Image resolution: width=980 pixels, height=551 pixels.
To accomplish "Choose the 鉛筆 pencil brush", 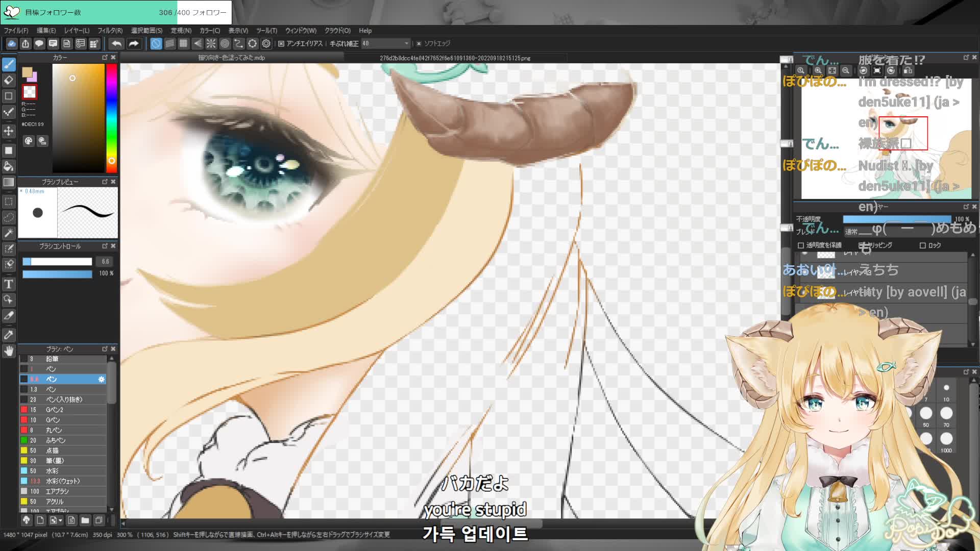I will [63, 359].
